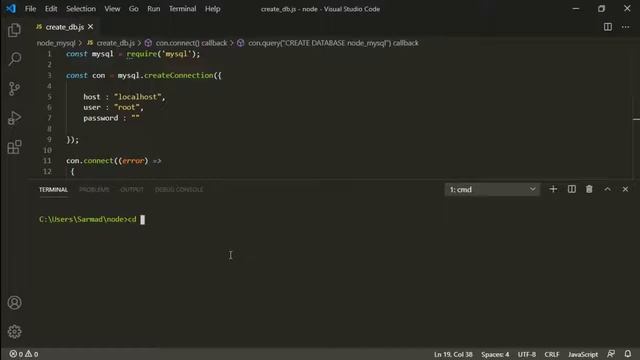Open the View menu

(x=112, y=9)
